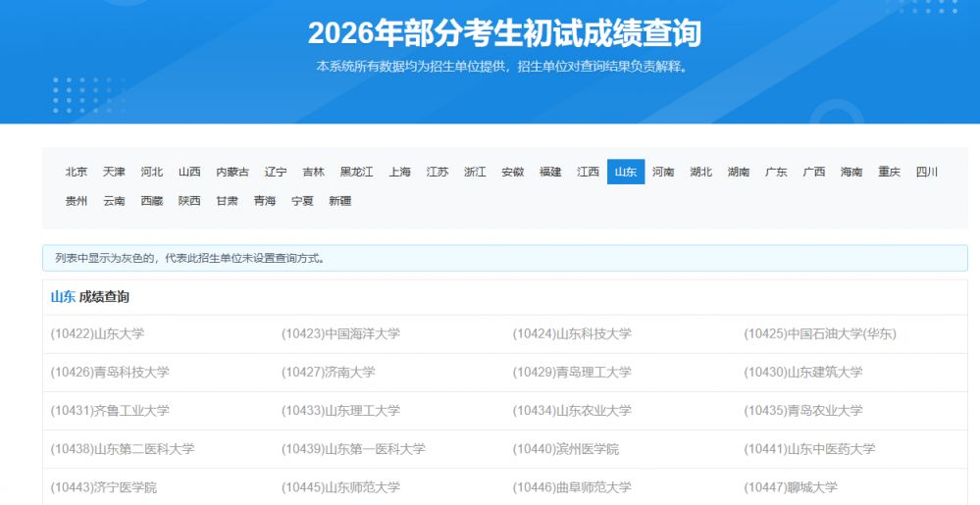Select the 天津 province tab
This screenshot has height=505, width=980.
click(114, 172)
